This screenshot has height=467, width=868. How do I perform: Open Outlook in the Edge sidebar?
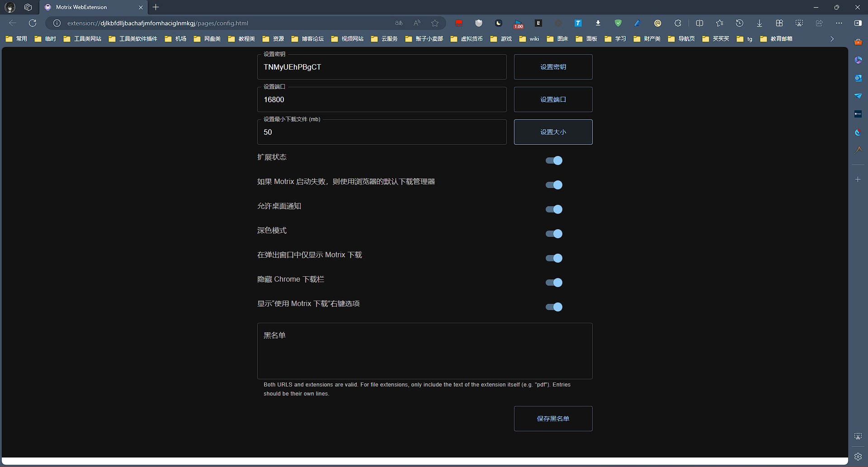click(858, 78)
